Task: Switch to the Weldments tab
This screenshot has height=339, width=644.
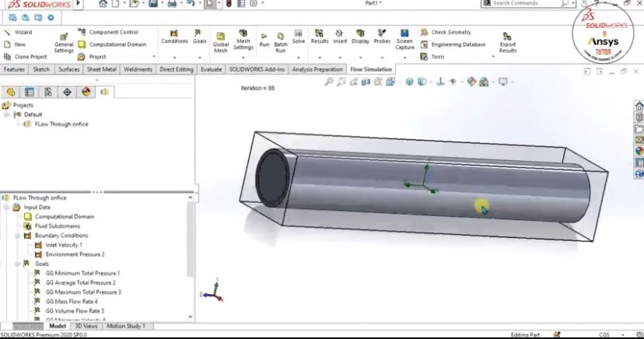Action: click(x=138, y=69)
